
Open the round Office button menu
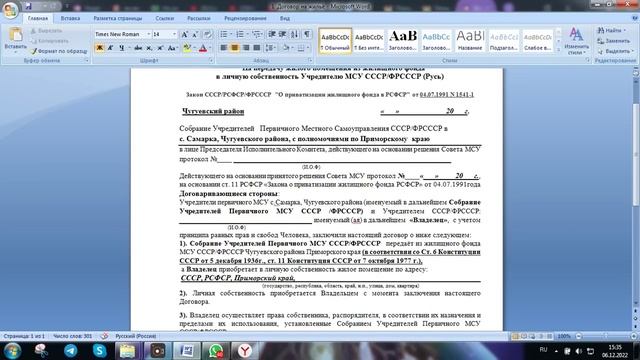coord(10,9)
